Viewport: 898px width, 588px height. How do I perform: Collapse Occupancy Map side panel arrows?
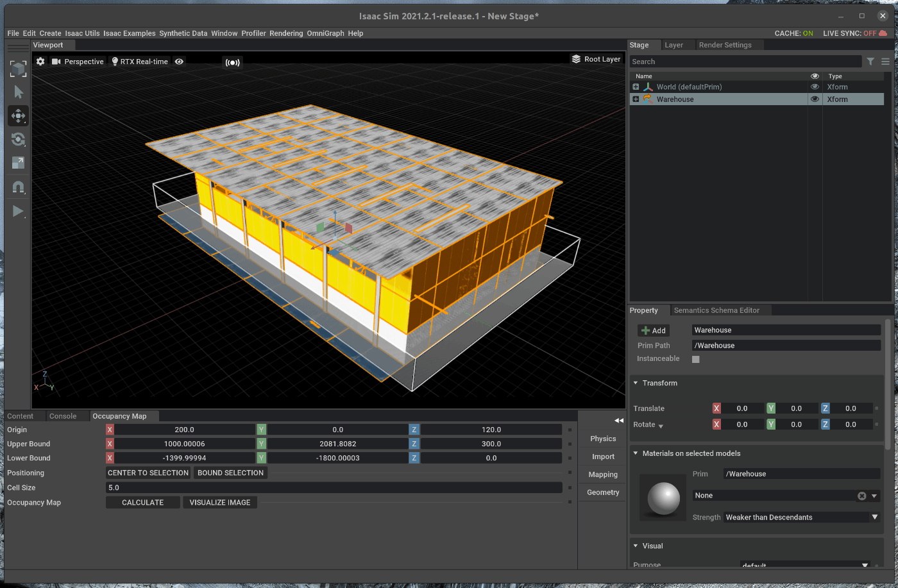618,421
